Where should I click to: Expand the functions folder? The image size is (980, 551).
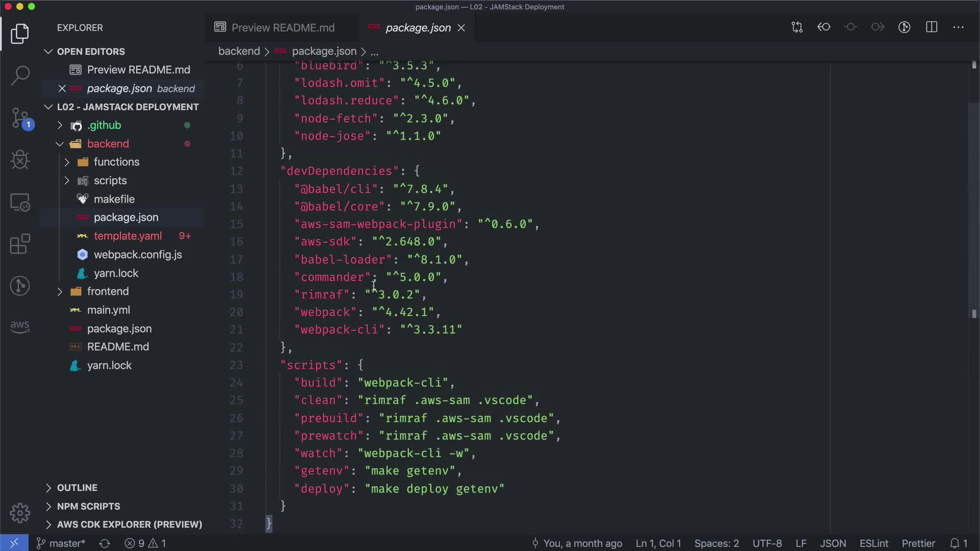click(x=116, y=162)
